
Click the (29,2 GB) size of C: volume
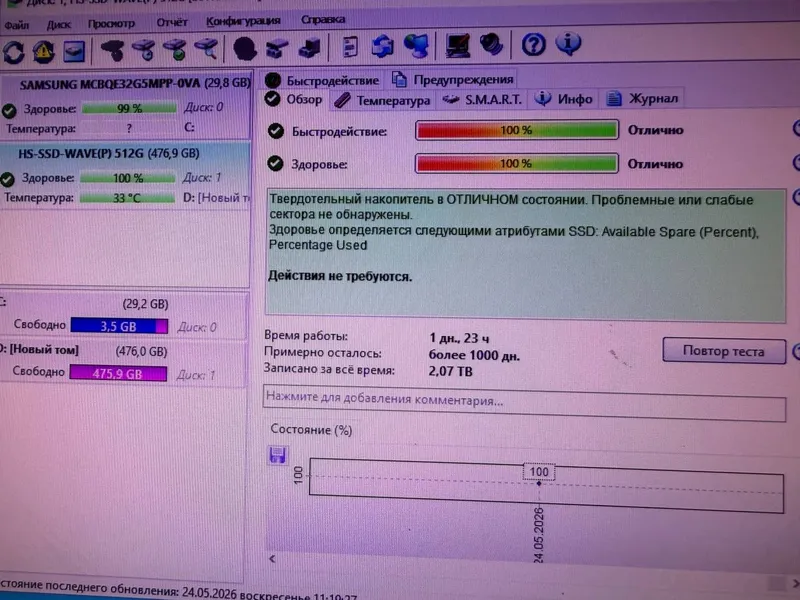145,304
